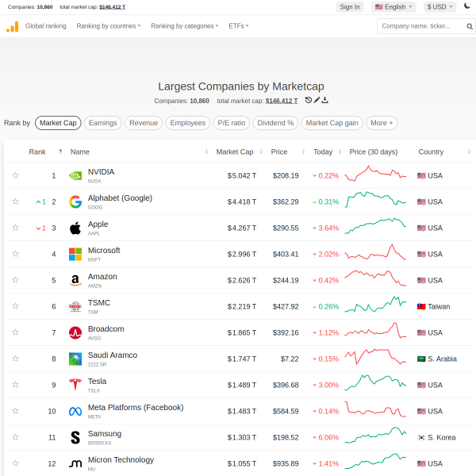Toggle dark mode moon icon
Viewport: 476px width, 476px height.
[x=467, y=6]
